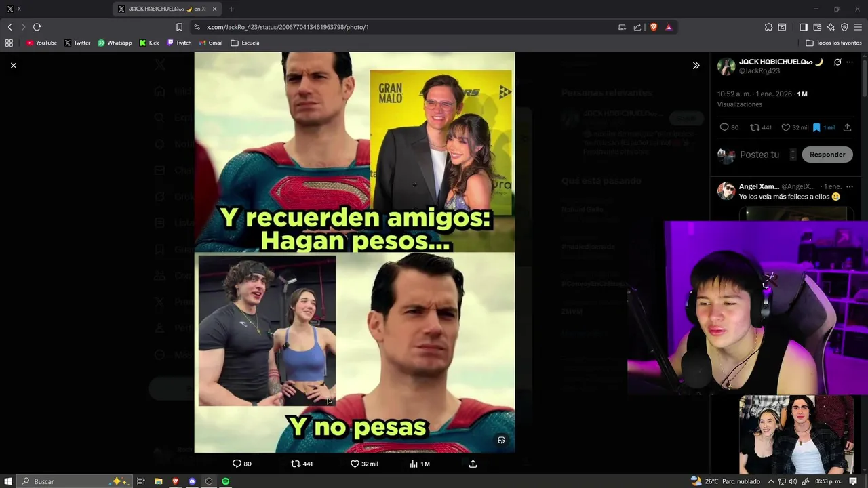Open the Twitch bookmark
The image size is (868, 488).
[x=179, y=43]
